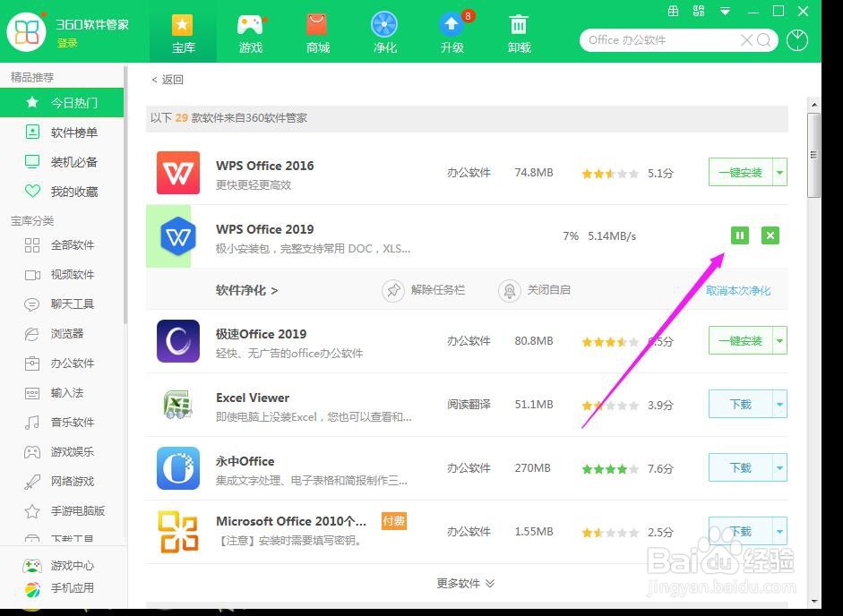
Task: Open the 商城 store tab
Action: pos(318,32)
